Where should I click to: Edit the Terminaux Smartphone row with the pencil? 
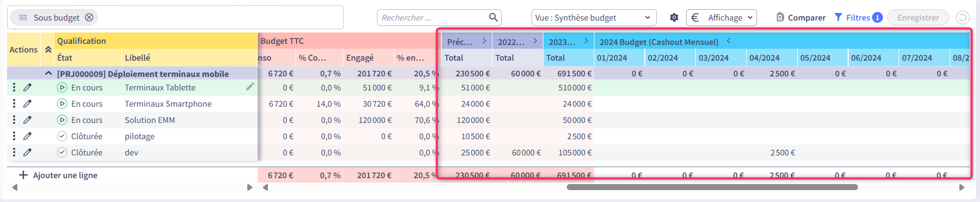tap(28, 103)
